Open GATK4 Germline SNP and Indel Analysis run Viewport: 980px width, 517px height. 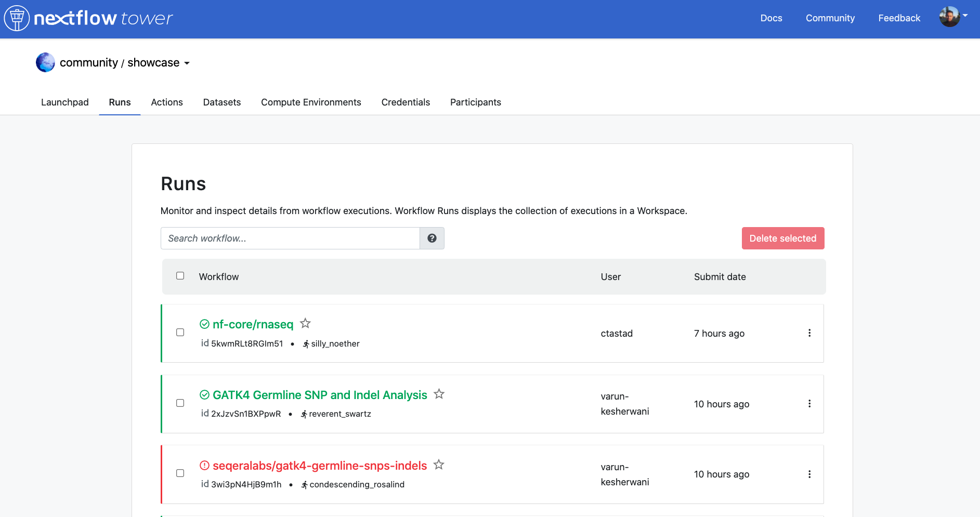point(320,395)
